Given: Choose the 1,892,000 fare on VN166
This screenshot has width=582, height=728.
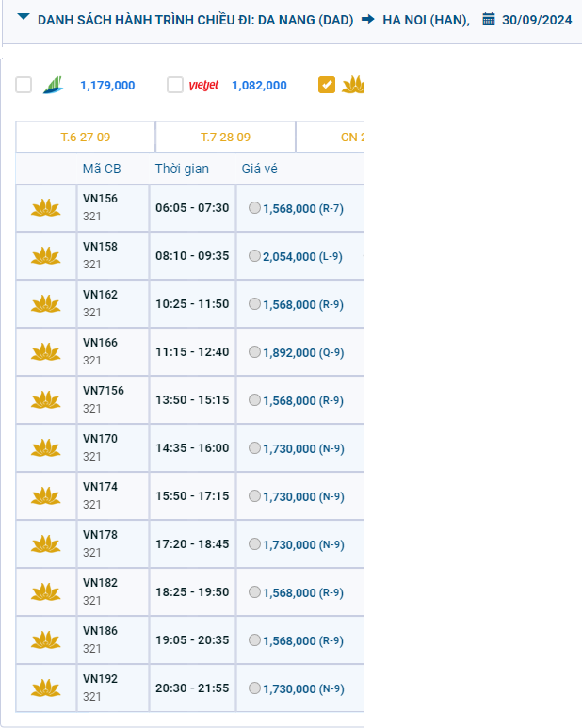Looking at the screenshot, I should click(255, 352).
